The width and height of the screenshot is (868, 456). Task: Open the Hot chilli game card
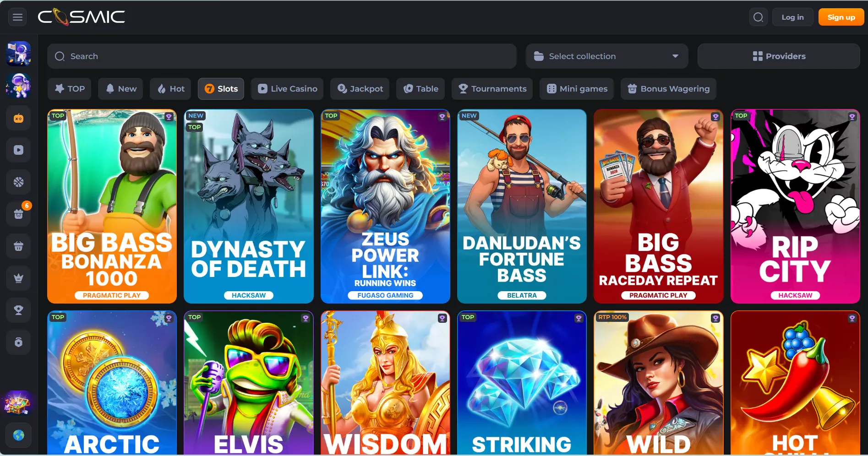coord(795,383)
